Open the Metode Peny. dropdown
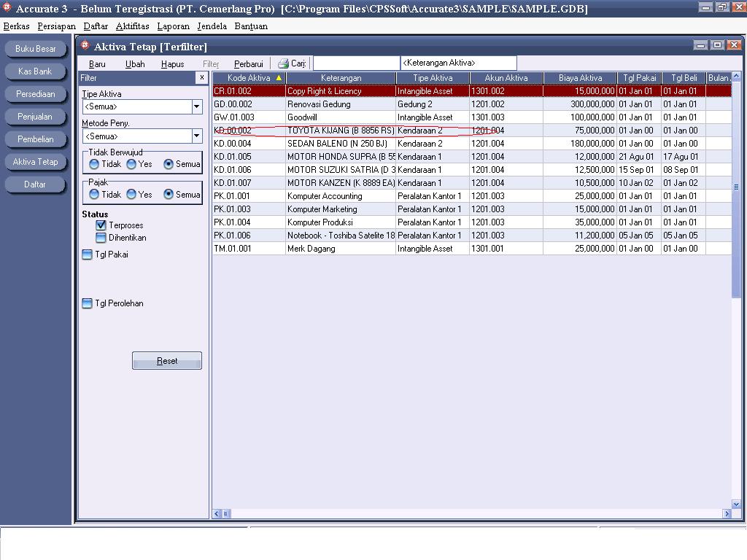The height and width of the screenshot is (560, 747). click(196, 136)
